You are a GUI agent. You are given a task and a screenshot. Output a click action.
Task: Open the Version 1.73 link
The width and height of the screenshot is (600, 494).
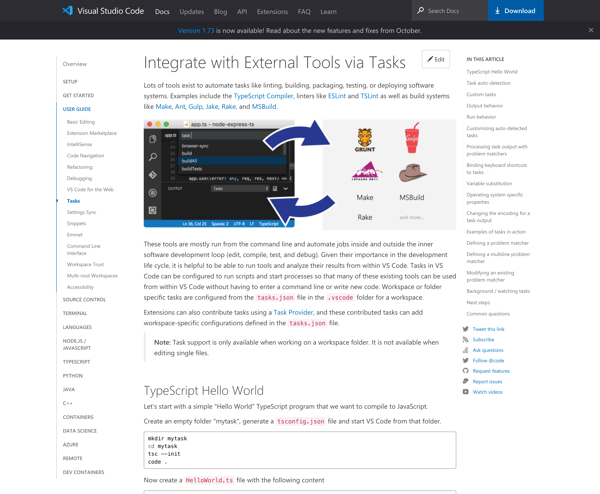pos(196,30)
